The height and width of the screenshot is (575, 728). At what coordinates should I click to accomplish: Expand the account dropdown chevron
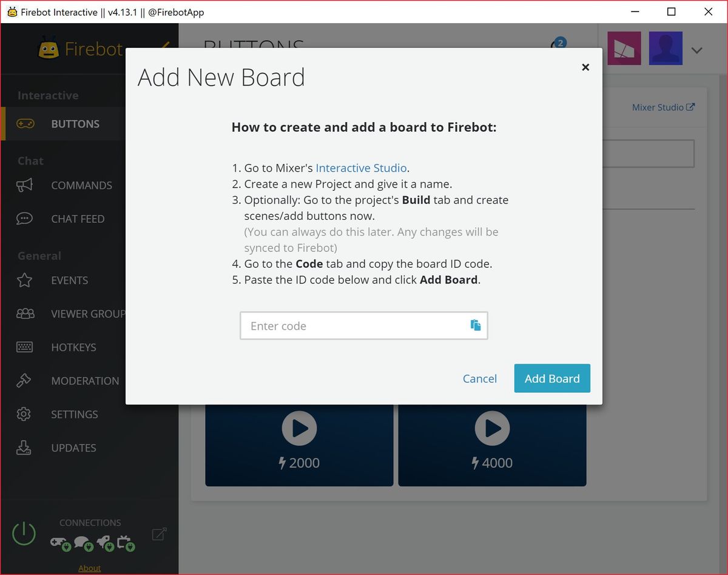(696, 50)
